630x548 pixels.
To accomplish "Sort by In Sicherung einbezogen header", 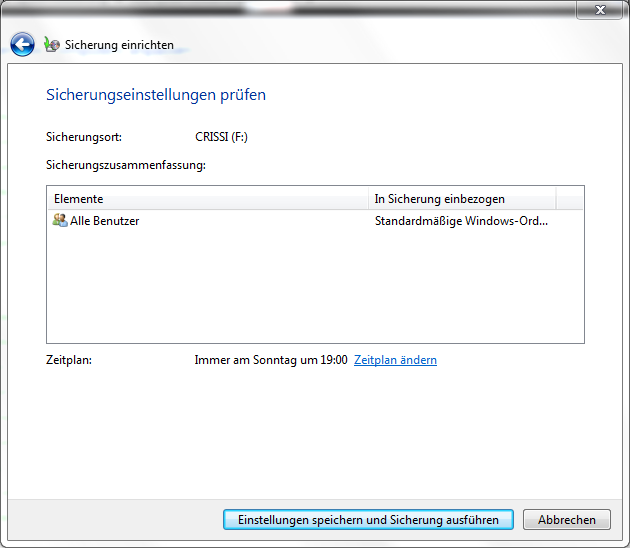I will 460,199.
